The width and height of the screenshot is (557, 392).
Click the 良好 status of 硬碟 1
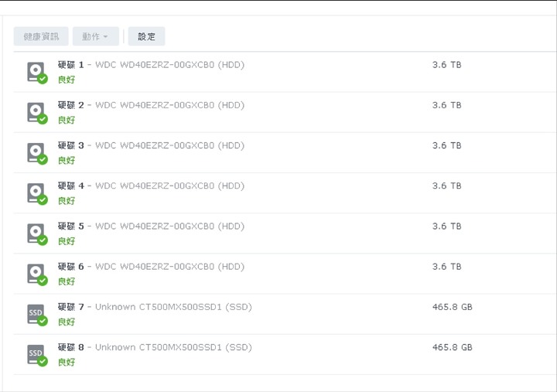[x=67, y=80]
